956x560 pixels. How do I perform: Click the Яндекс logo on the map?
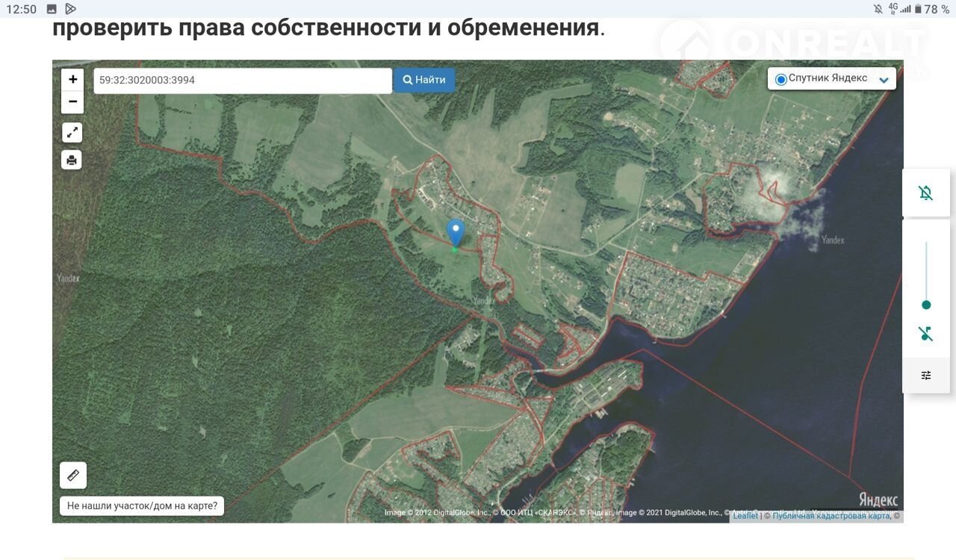[878, 500]
